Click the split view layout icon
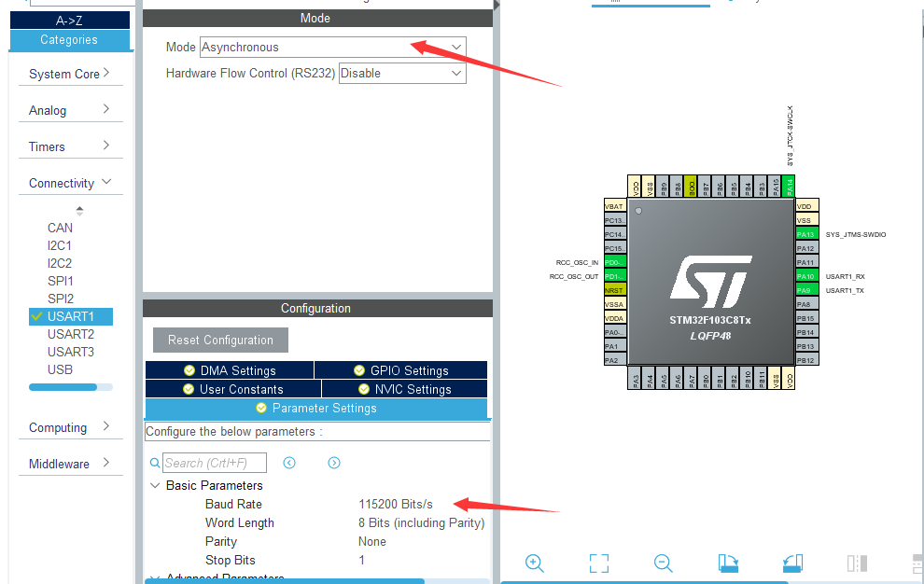 857,563
